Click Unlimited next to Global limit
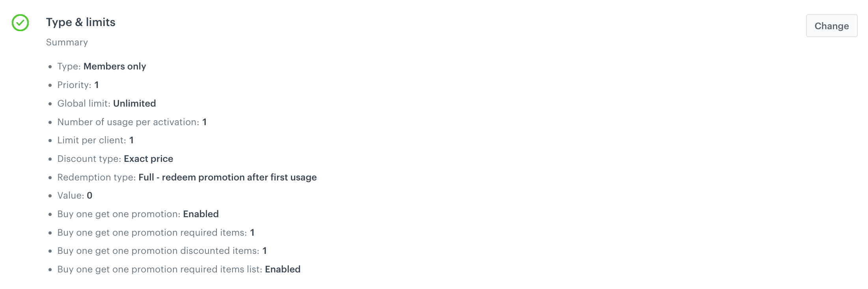 [x=134, y=104]
